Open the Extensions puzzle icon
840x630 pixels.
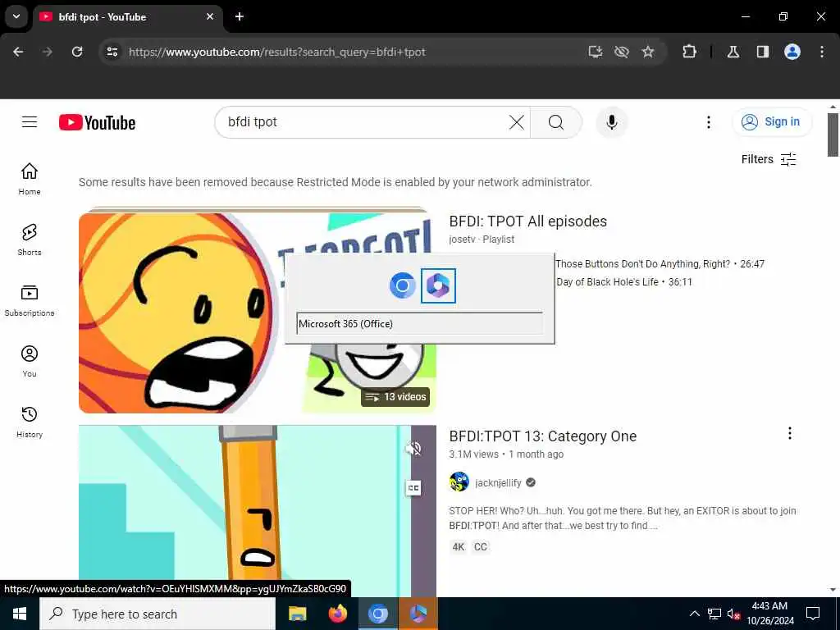click(689, 52)
